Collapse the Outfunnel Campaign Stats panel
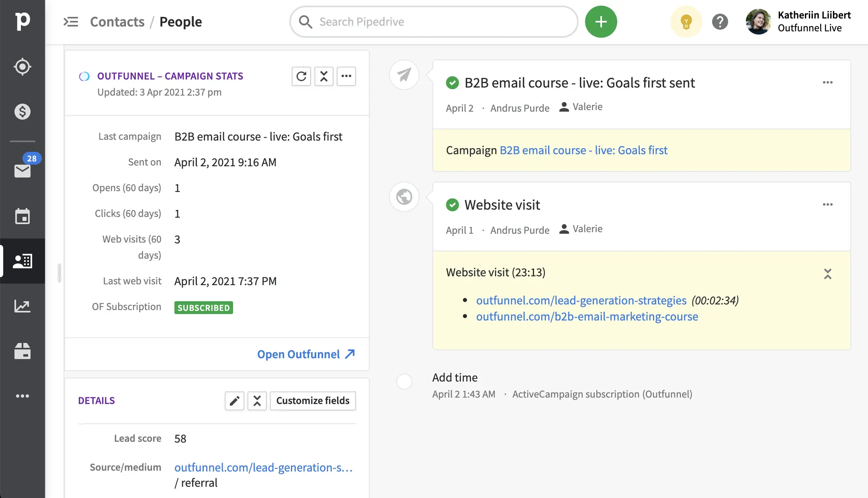Image resolution: width=868 pixels, height=498 pixels. pyautogui.click(x=324, y=76)
